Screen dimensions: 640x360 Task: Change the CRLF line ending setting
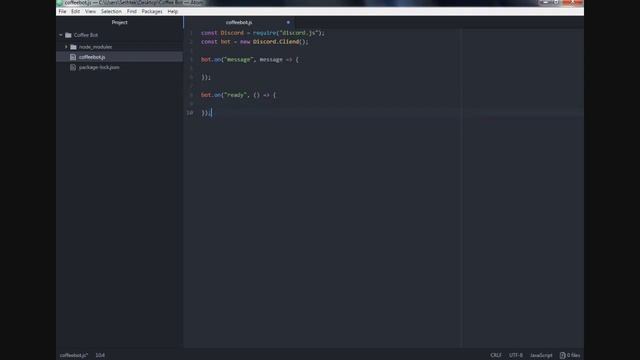496,355
